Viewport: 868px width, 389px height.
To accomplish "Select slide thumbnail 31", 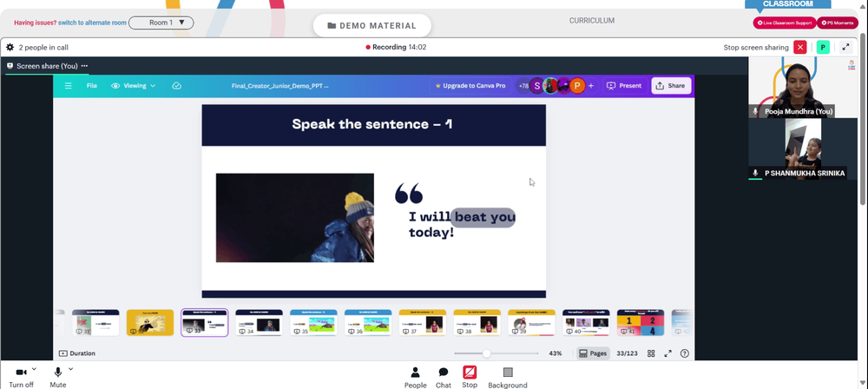I will click(x=95, y=322).
